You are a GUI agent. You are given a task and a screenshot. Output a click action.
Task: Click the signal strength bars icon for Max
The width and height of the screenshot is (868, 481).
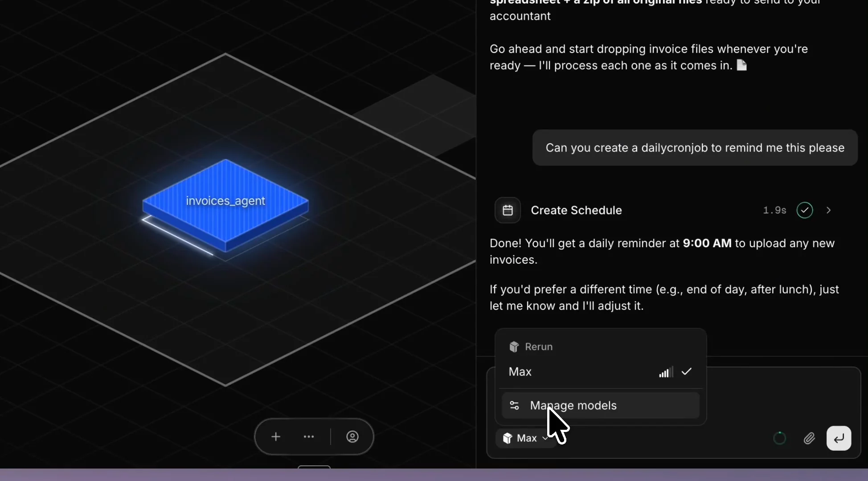666,372
